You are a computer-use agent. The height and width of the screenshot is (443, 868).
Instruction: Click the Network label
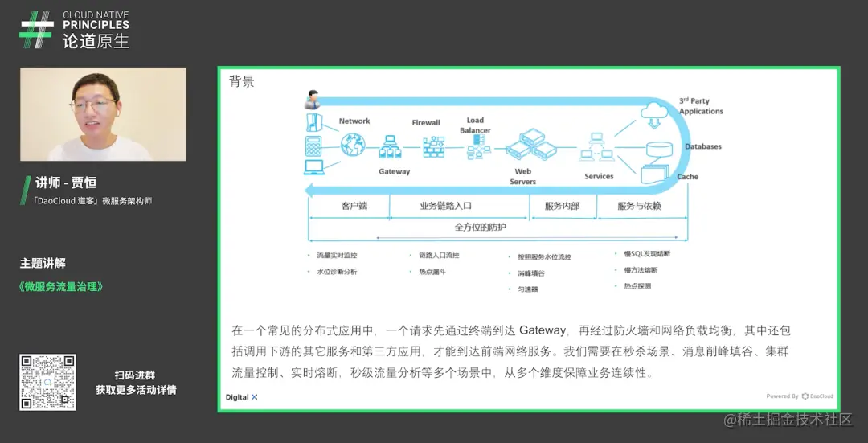coord(354,121)
